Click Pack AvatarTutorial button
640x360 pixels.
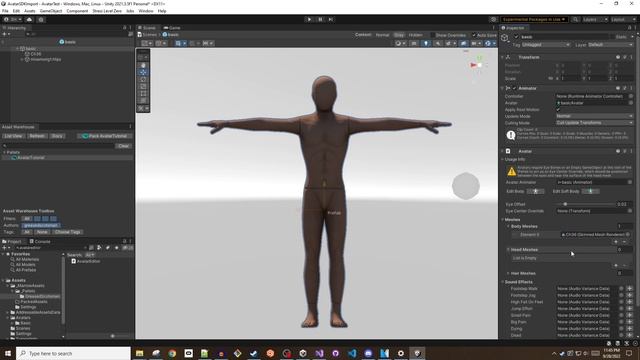pos(105,136)
